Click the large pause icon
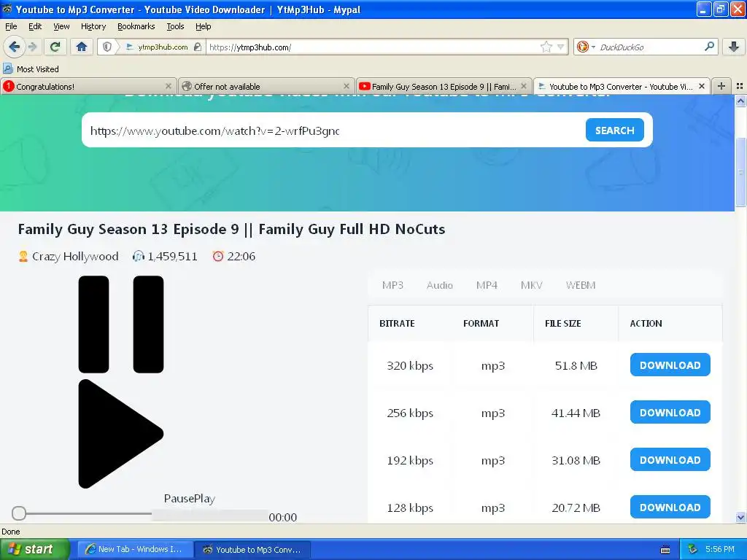Viewport: 747px width, 560px height. (121, 324)
